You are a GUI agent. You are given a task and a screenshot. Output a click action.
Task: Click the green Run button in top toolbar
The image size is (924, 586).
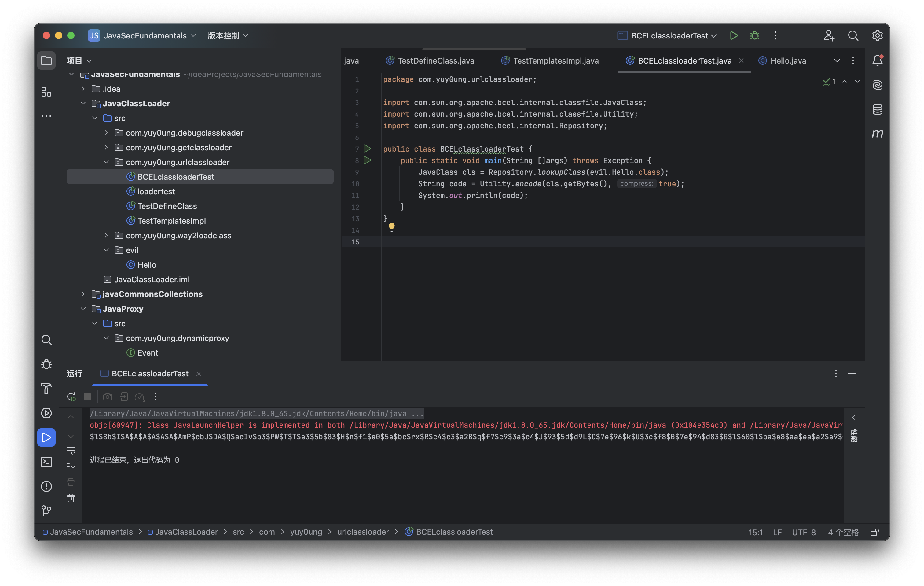point(734,36)
